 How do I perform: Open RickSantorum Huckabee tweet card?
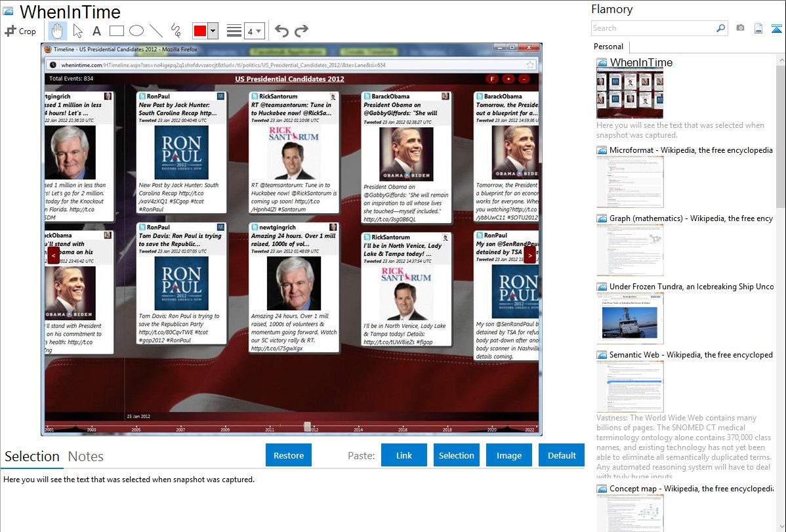294,152
